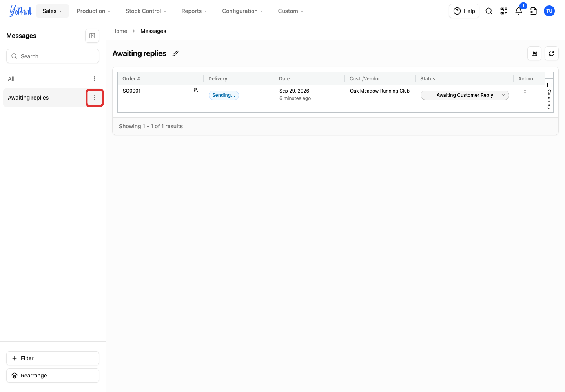
Task: Click Oak Meadow Running Club customer
Action: 380,91
